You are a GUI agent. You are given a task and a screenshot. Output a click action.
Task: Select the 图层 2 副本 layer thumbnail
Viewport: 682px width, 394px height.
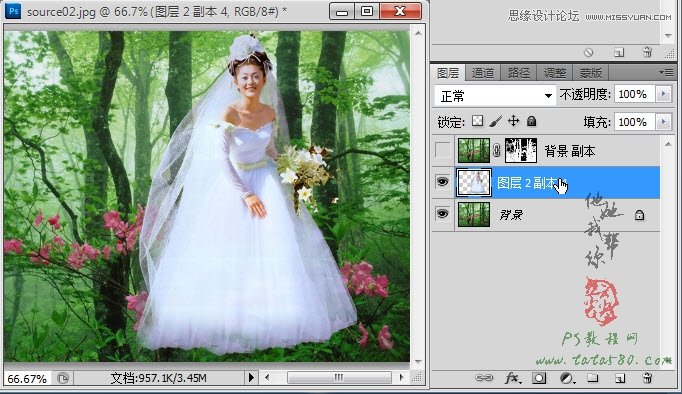click(474, 182)
